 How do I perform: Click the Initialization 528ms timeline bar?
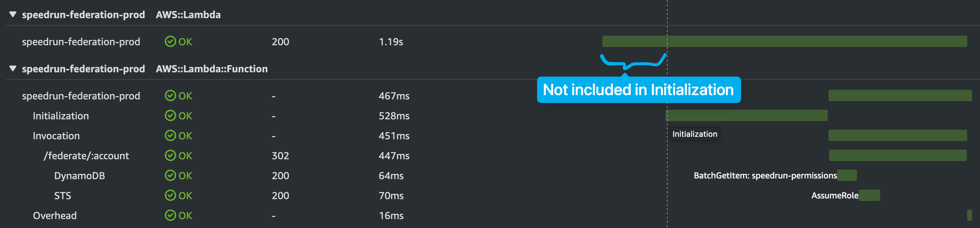pyautogui.click(x=746, y=115)
